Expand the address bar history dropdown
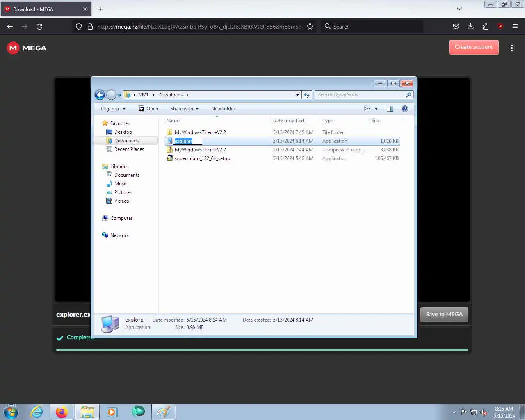 tap(297, 95)
